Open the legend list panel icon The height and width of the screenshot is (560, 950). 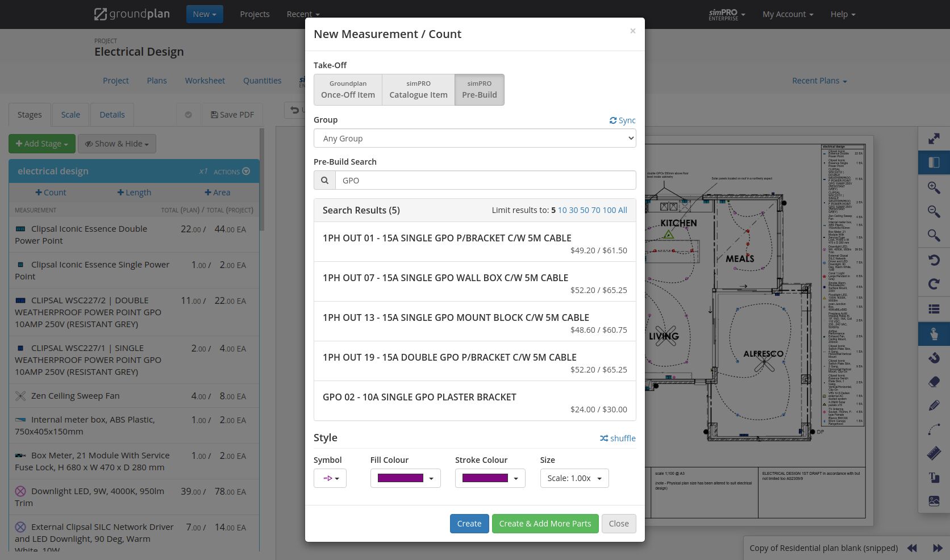click(934, 309)
